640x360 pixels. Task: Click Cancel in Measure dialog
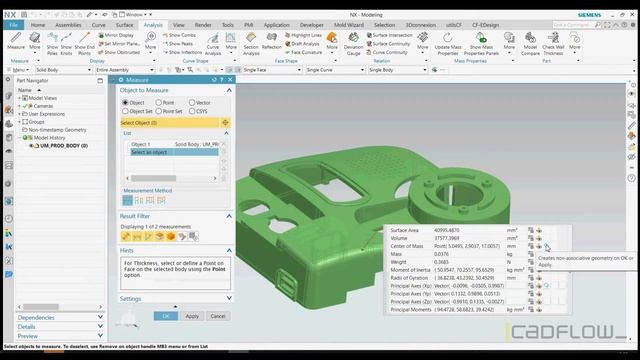218,316
